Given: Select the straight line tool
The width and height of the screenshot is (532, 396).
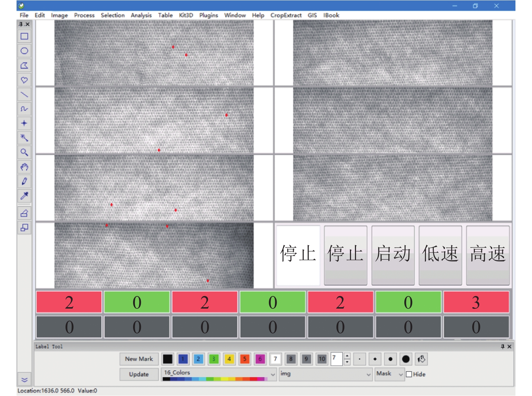Looking at the screenshot, I should (x=24, y=95).
